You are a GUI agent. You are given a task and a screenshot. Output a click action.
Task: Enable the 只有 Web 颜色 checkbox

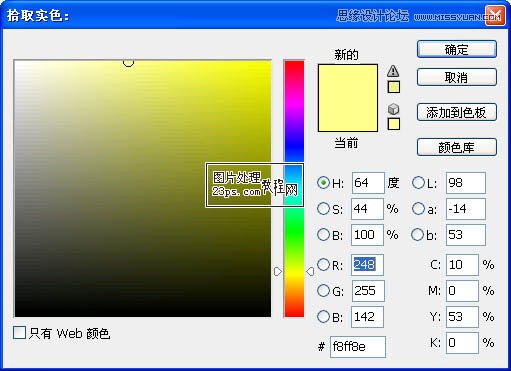pyautogui.click(x=19, y=333)
